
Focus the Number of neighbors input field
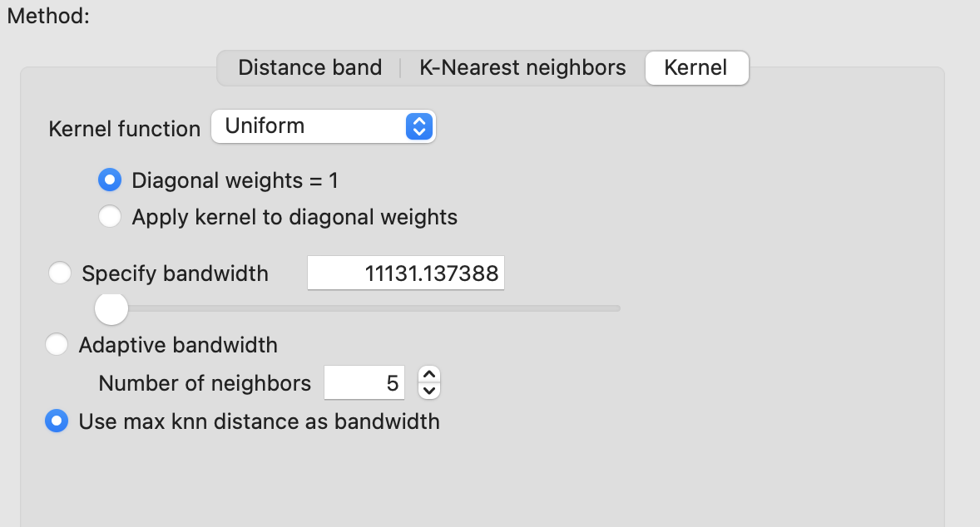pyautogui.click(x=364, y=382)
